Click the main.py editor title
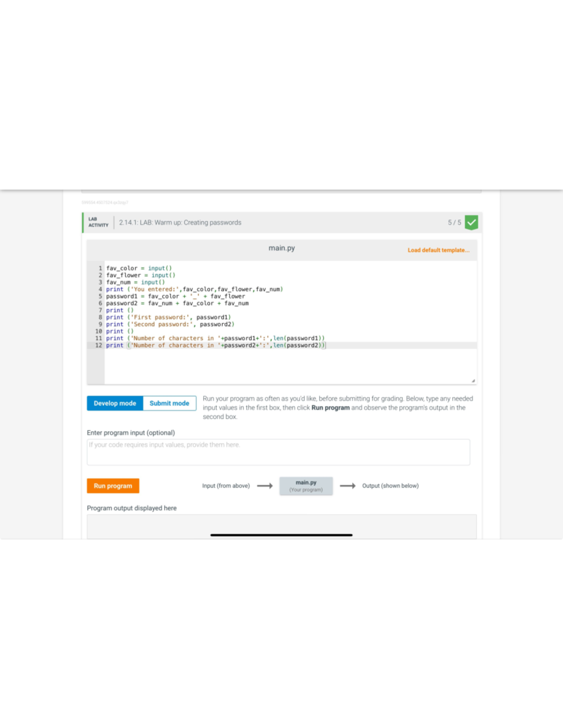This screenshot has height=728, width=563. click(x=281, y=248)
